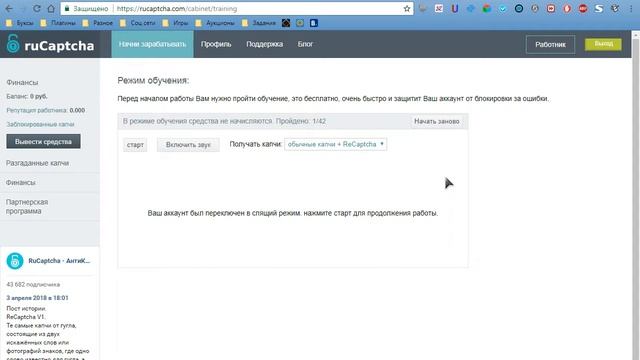Open Партнерская программа in sidebar

pyautogui.click(x=27, y=207)
